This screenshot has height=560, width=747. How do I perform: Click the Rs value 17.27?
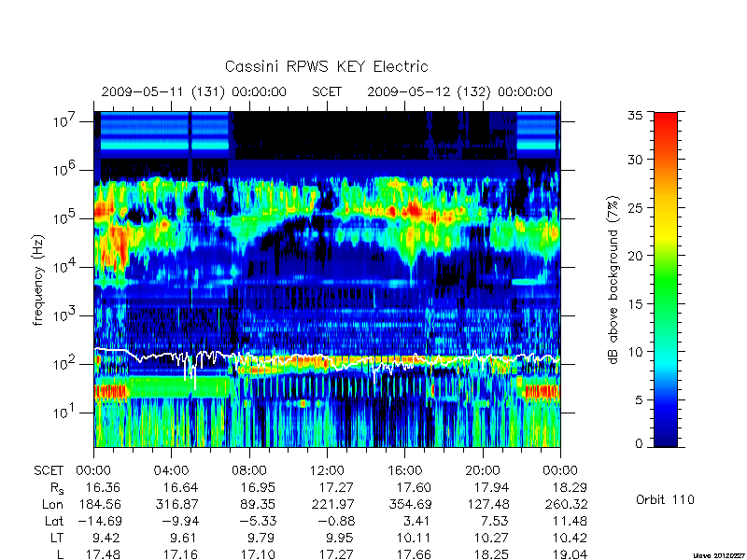coord(336,487)
